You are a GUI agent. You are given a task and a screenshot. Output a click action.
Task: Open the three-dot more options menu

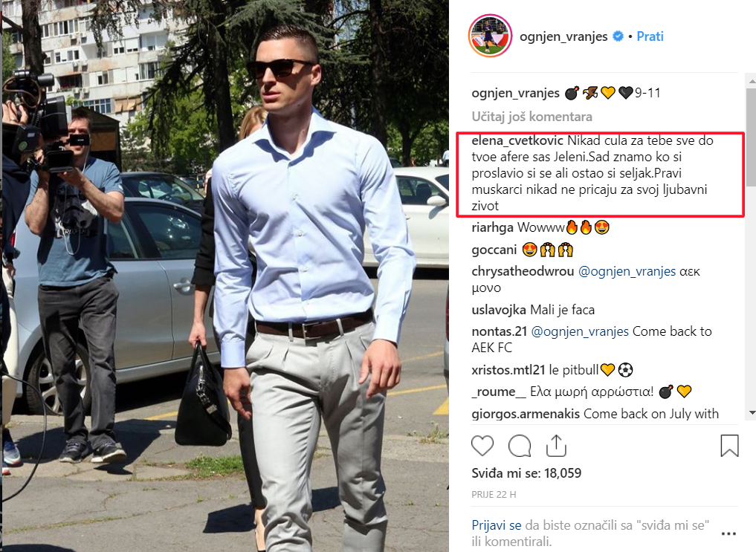(x=728, y=533)
